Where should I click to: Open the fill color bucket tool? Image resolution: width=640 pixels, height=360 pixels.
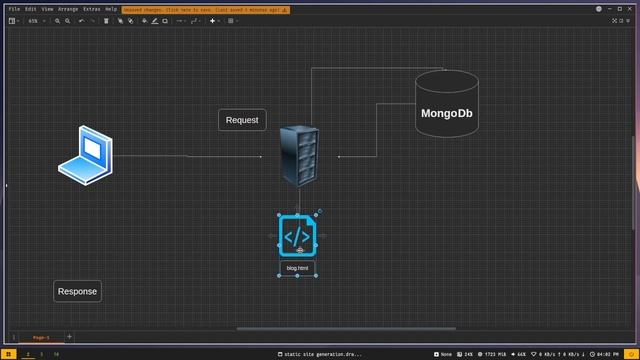(x=144, y=21)
